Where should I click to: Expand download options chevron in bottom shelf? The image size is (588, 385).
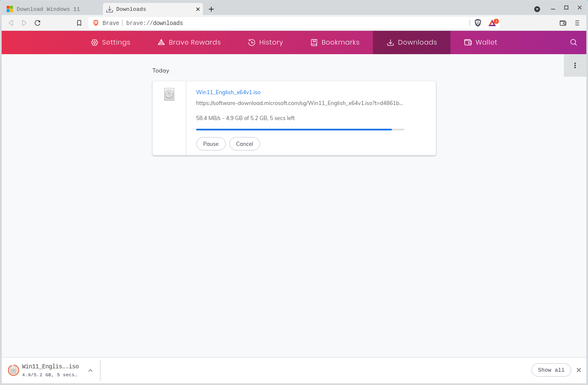(x=90, y=370)
